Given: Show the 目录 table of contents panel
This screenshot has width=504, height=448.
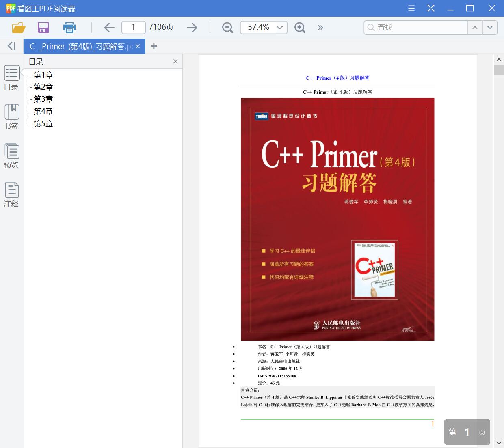Looking at the screenshot, I should pyautogui.click(x=11, y=78).
